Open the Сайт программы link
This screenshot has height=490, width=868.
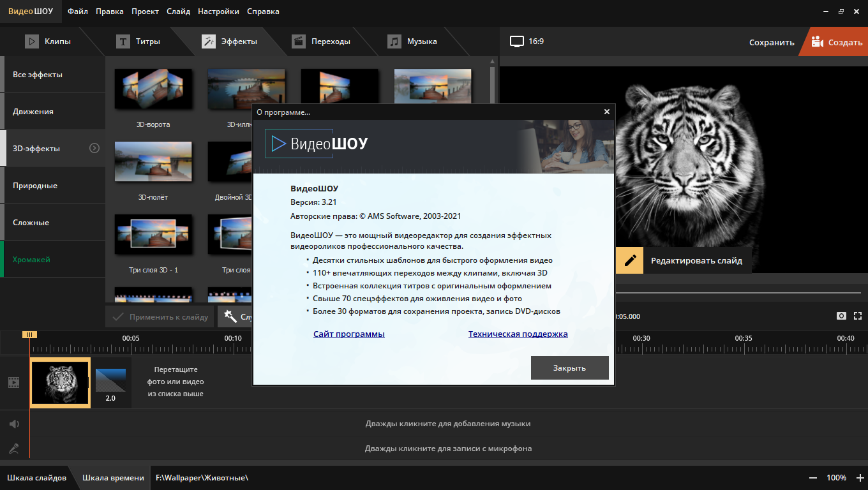tap(349, 334)
